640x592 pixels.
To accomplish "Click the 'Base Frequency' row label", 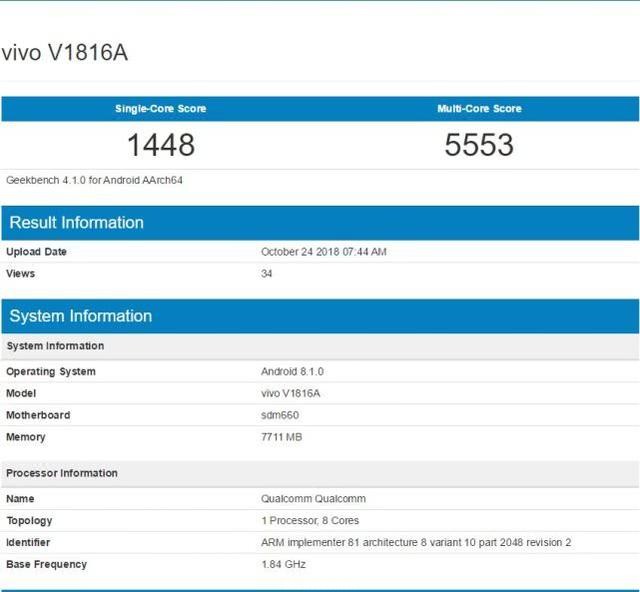I will (x=47, y=564).
